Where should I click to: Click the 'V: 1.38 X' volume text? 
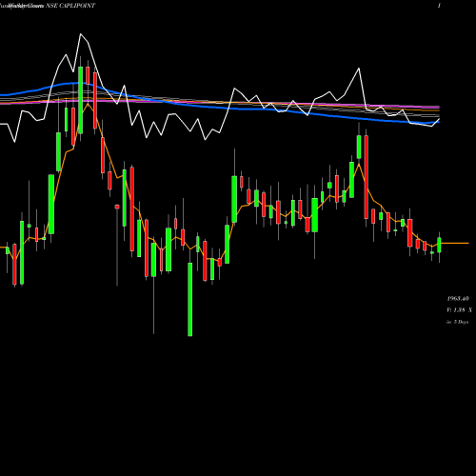(x=459, y=310)
